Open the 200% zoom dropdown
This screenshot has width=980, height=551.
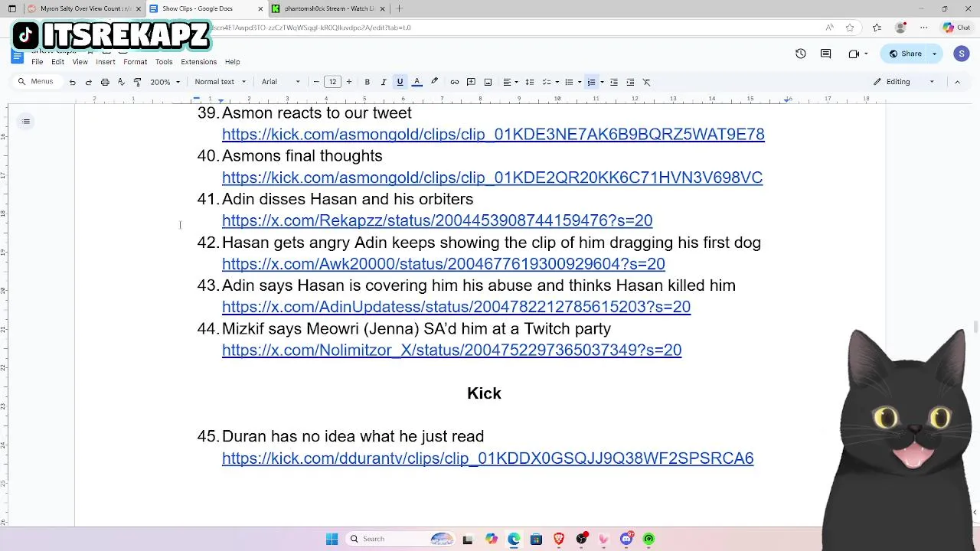tap(165, 82)
